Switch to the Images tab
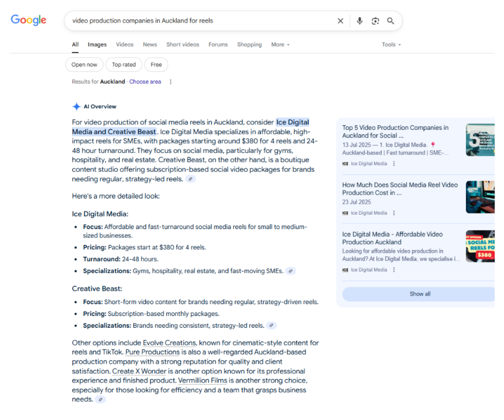The image size is (504, 420). [97, 44]
